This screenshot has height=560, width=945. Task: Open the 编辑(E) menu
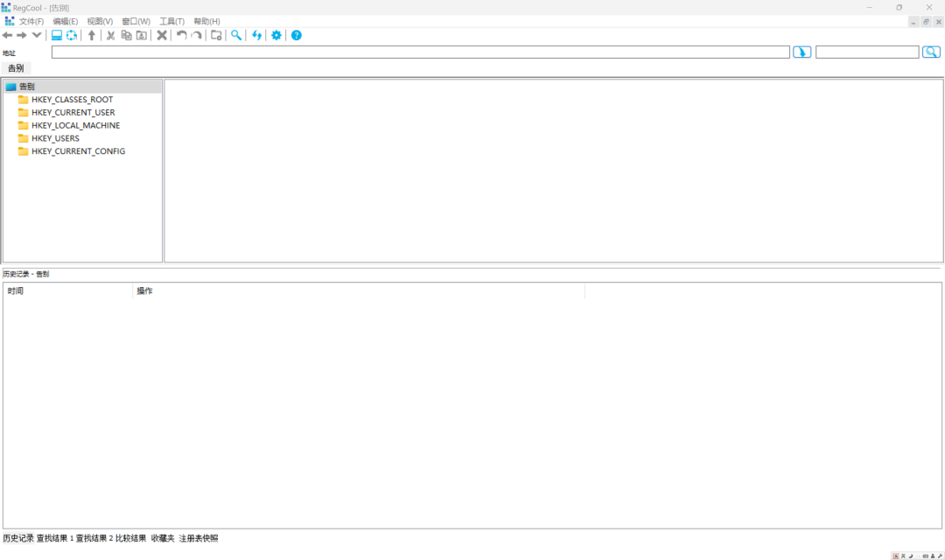[x=65, y=21]
